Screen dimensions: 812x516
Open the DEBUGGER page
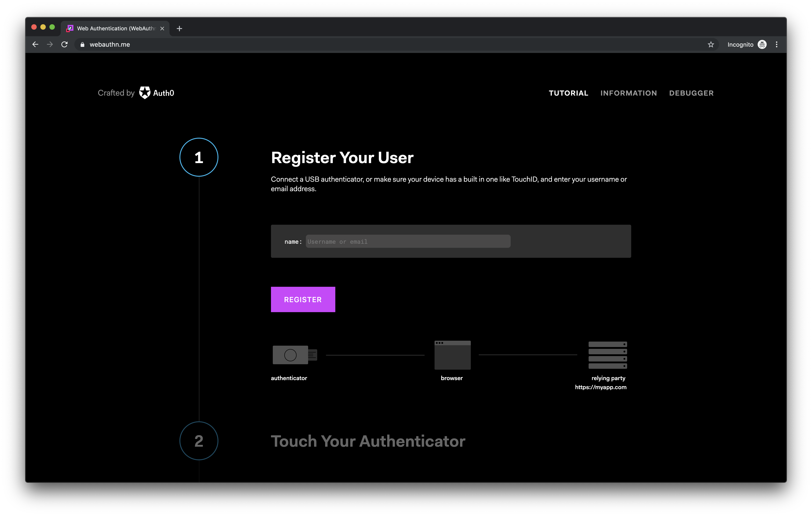[691, 93]
